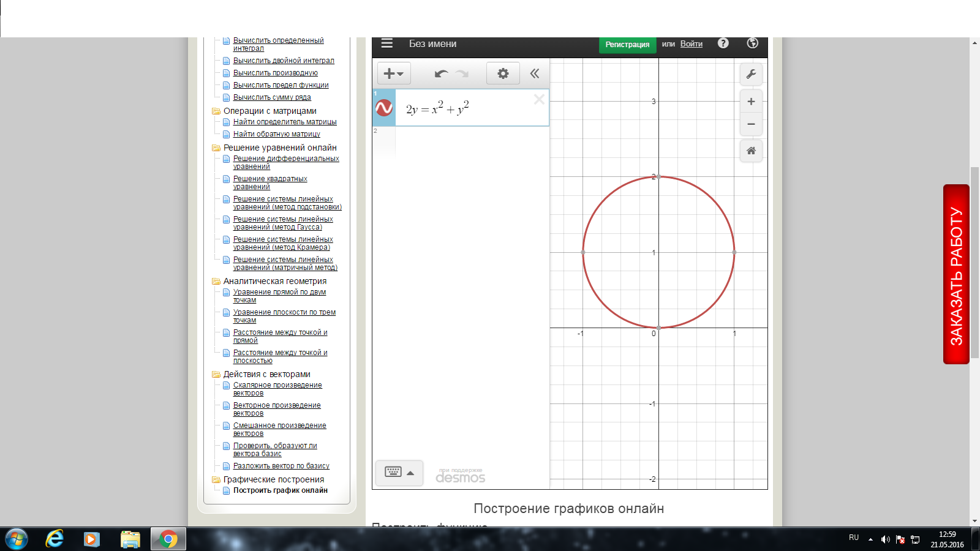The height and width of the screenshot is (551, 980).
Task: Click the Операции с матрицами folder
Action: [269, 111]
